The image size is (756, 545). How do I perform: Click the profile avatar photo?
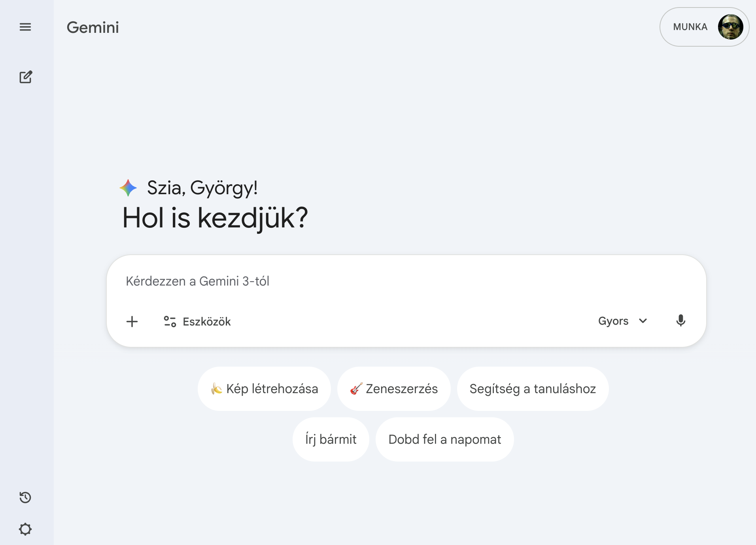pos(730,27)
